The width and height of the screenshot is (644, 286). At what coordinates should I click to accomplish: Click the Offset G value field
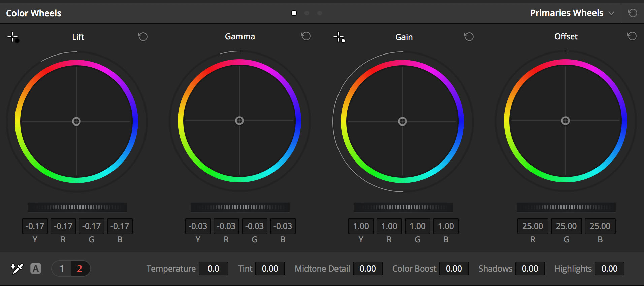567,226
